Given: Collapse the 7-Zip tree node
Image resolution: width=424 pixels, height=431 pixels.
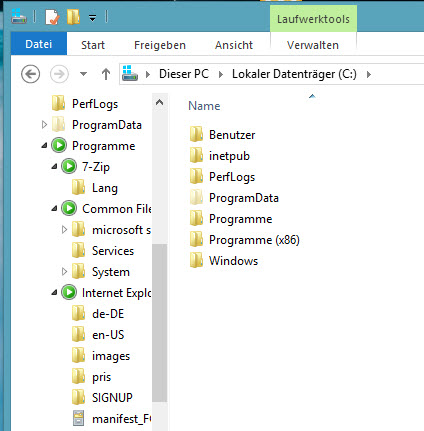Looking at the screenshot, I should pyautogui.click(x=54, y=167).
